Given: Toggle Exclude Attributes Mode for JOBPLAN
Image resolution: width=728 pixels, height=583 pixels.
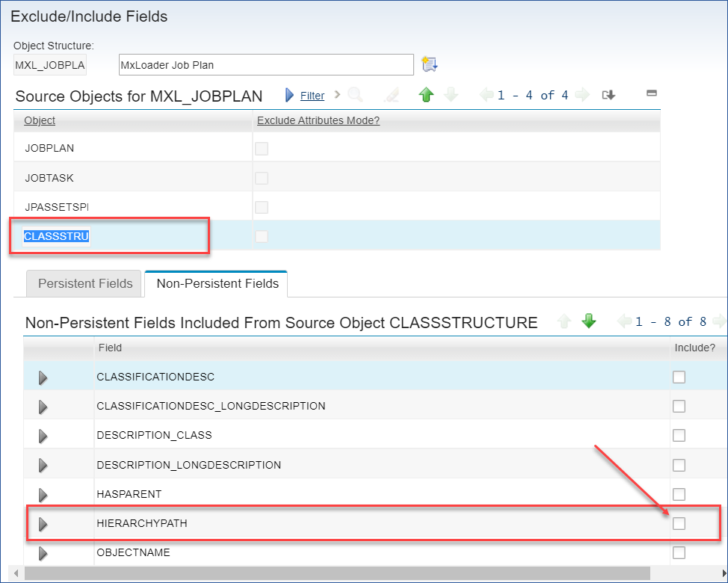Looking at the screenshot, I should [x=262, y=149].
